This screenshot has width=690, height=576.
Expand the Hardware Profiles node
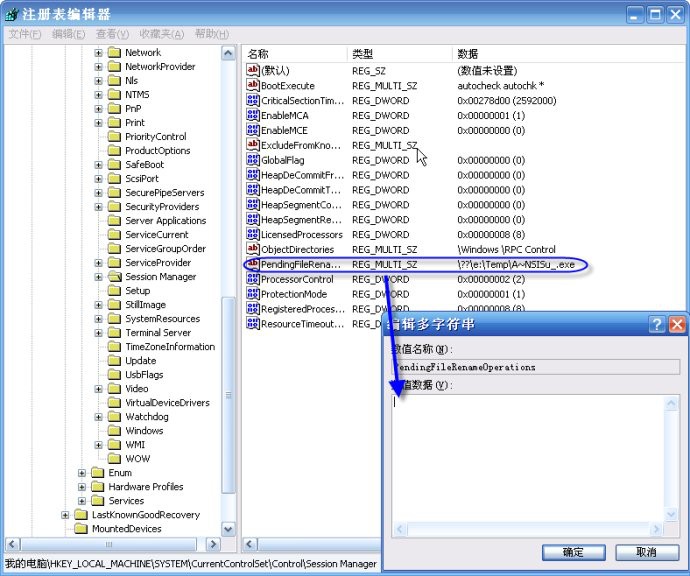pos(82,487)
